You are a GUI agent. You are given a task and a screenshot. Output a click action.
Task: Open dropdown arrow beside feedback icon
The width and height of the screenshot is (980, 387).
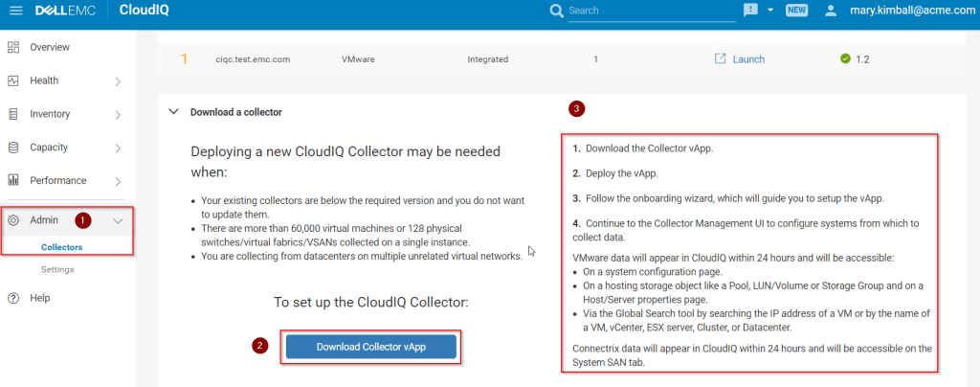tap(770, 11)
